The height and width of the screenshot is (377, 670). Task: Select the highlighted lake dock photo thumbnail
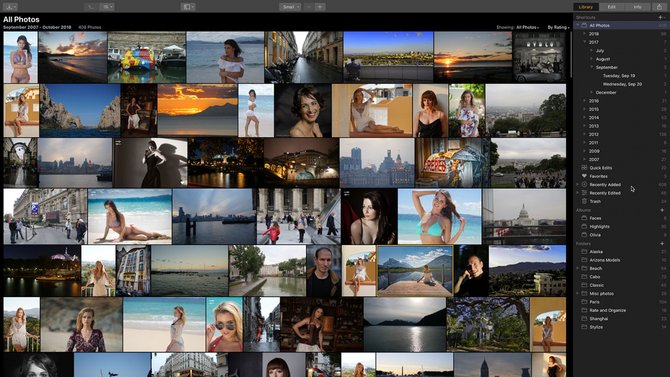tap(415, 271)
